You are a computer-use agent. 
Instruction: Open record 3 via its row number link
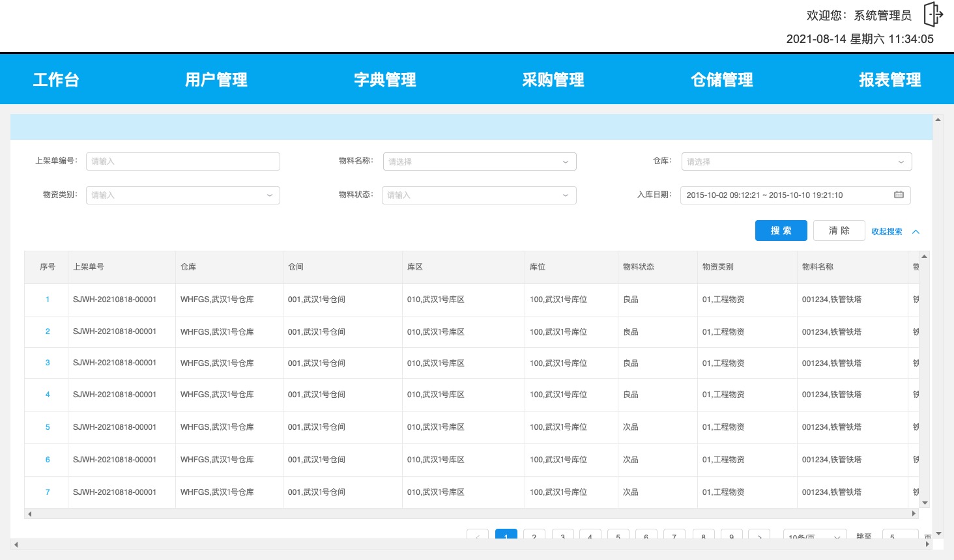pos(47,363)
